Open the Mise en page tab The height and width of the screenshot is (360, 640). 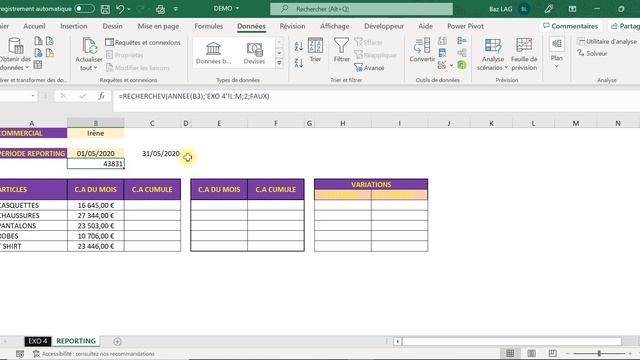tap(158, 26)
